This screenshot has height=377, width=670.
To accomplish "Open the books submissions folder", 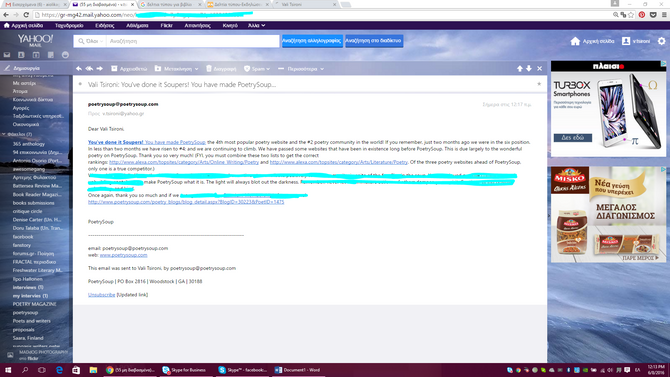I will pos(33,203).
